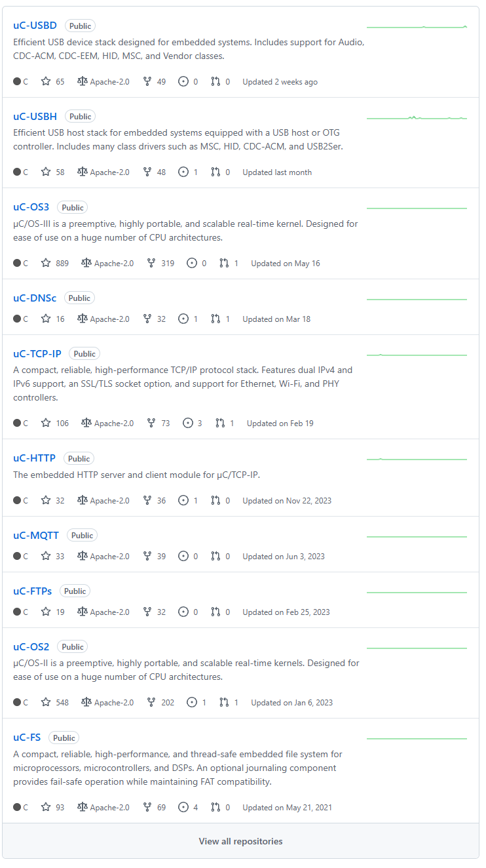This screenshot has height=868, width=486.
Task: Click the star icon for uC-FTPs
Action: [x=46, y=612]
